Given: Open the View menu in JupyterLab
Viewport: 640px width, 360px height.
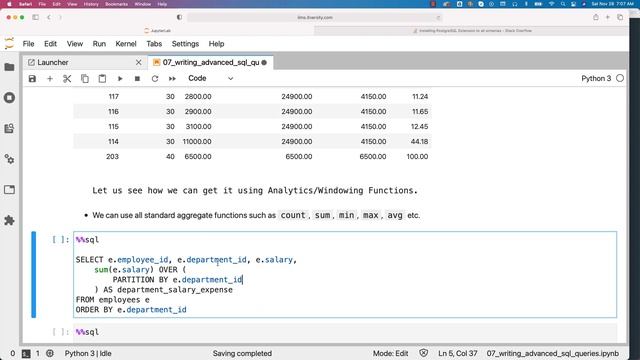Looking at the screenshot, I should coord(75,44).
